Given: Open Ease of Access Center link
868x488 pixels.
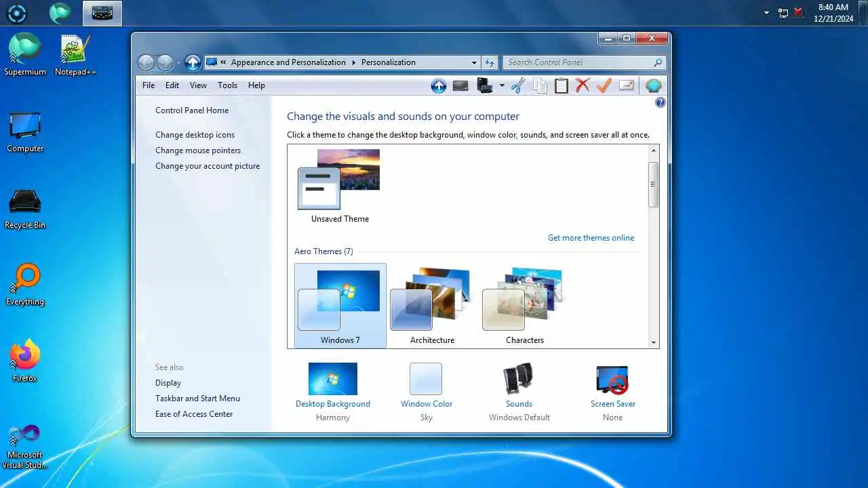Looking at the screenshot, I should (x=194, y=414).
